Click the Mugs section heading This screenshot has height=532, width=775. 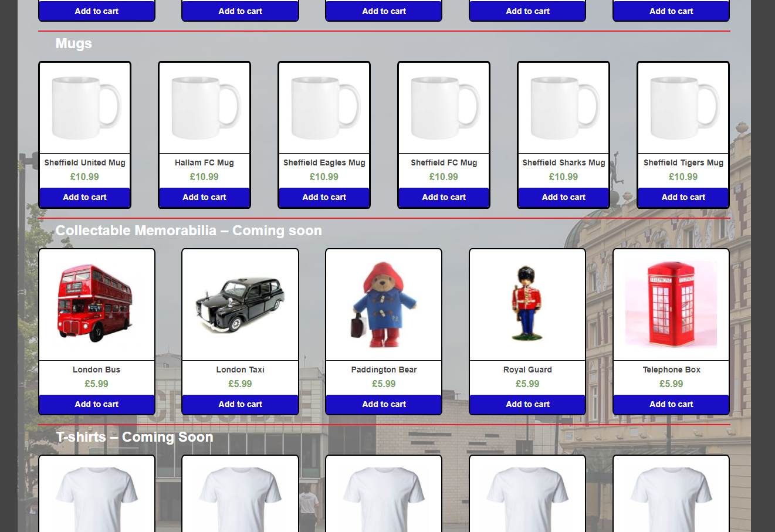(73, 43)
